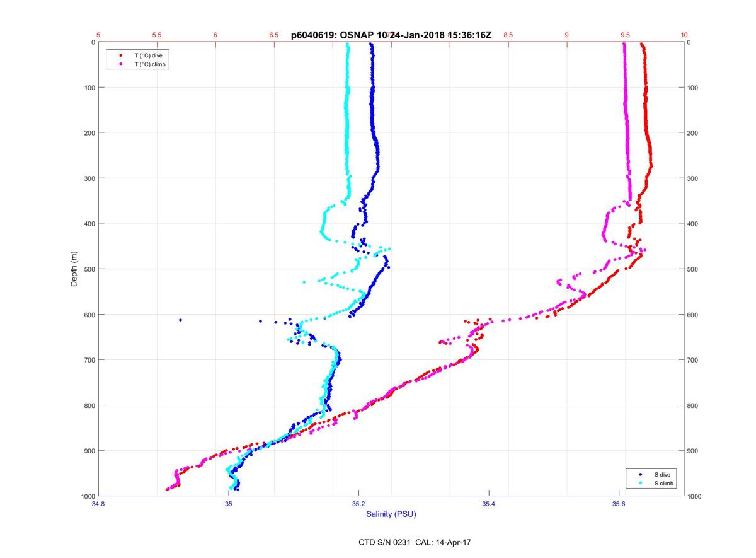Viewport: 756px width, 558px height.
Task: Click the 35.6 salinity tick label
Action: [619, 504]
